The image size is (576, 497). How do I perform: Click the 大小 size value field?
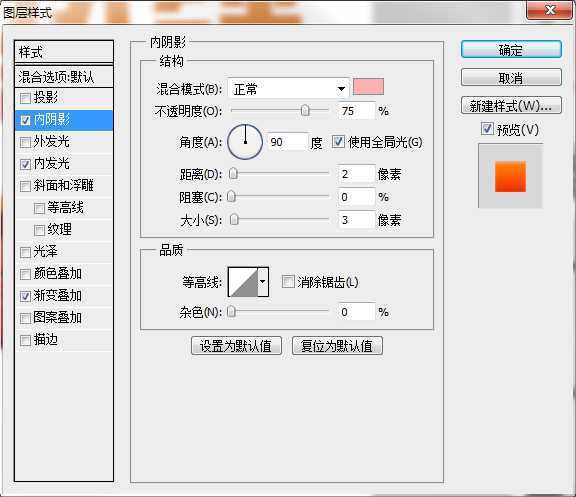(x=357, y=220)
